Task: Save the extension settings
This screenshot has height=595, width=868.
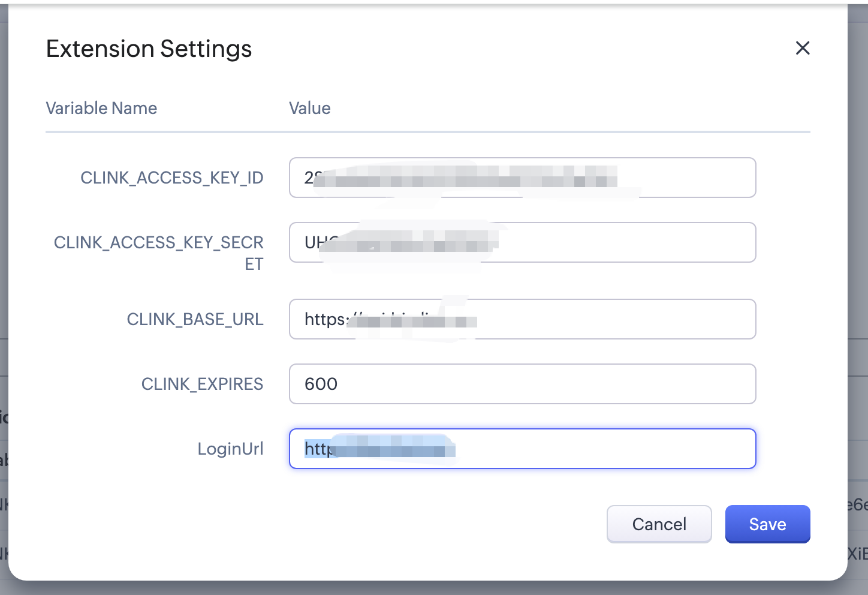Action: point(767,524)
